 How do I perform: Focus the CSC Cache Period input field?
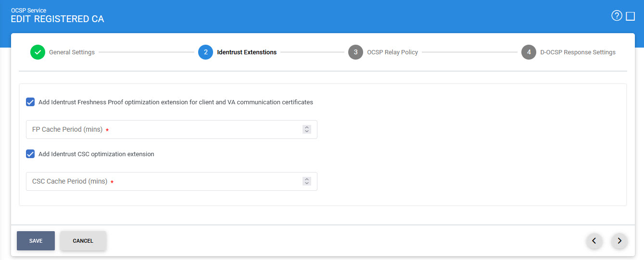pos(164,182)
